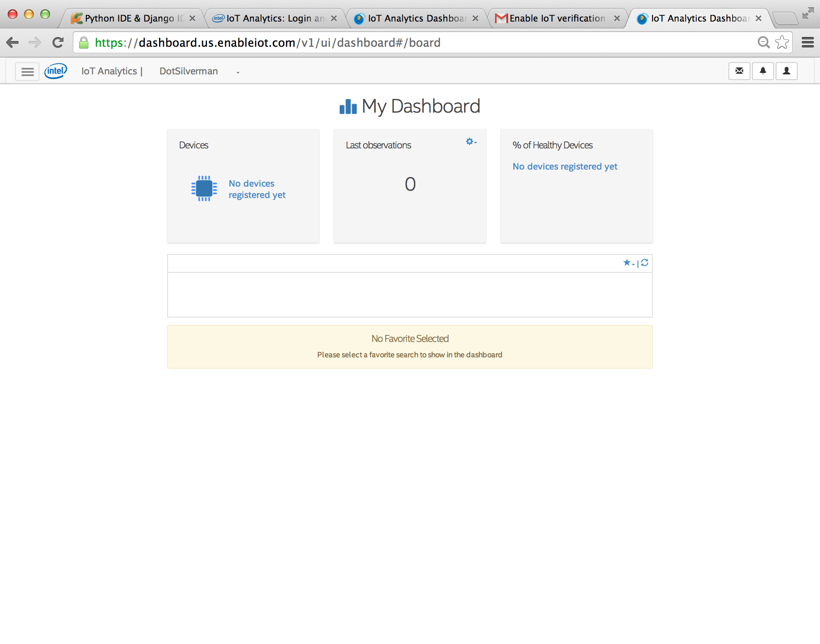Click No devices registered yet link in Healthy Devices
Viewport: 820px width, 644px height.
pyautogui.click(x=565, y=166)
